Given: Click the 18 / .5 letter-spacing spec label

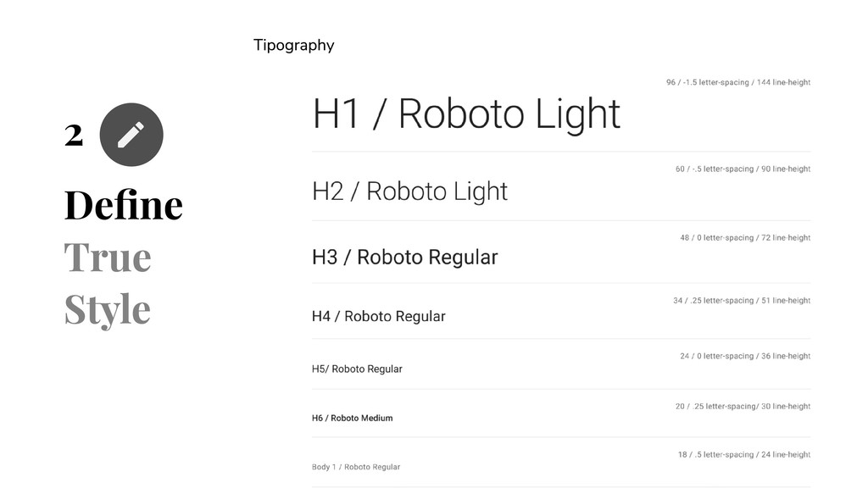Looking at the screenshot, I should click(x=744, y=455).
